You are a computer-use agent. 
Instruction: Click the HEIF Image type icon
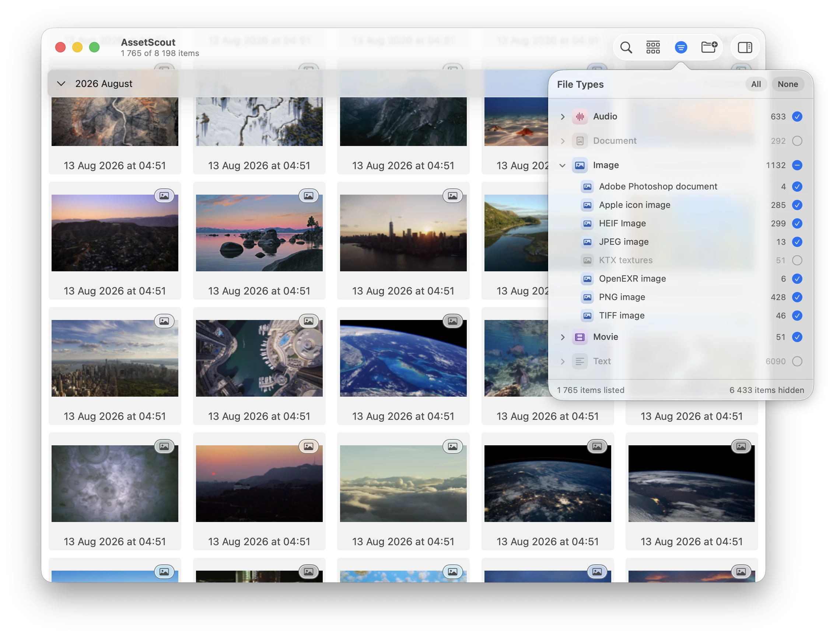point(588,223)
